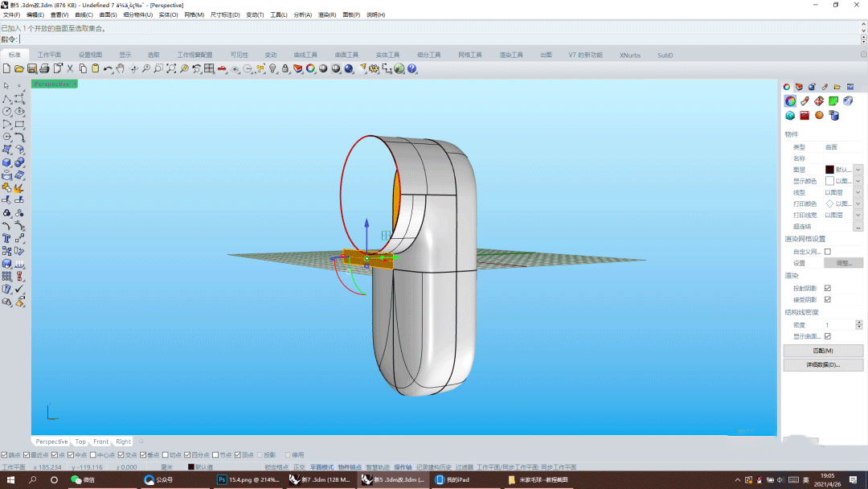Screen dimensions: 868x489
Task: Expand the 显示颜色 dropdown
Action: click(858, 181)
